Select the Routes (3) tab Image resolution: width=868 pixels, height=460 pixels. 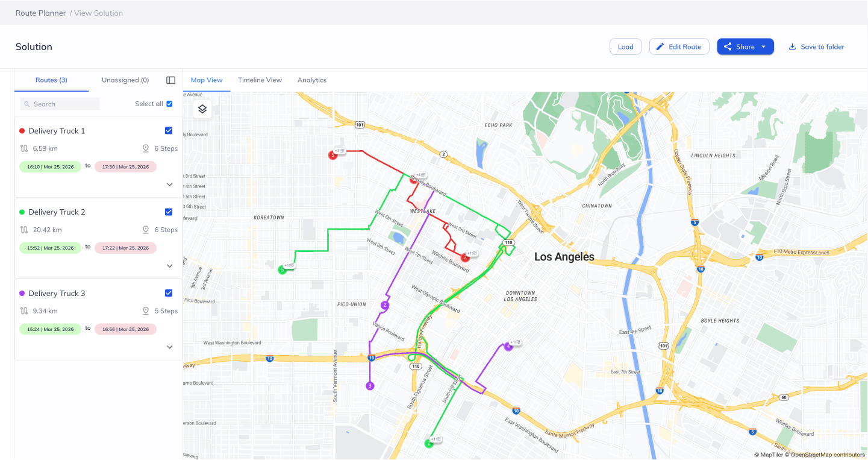click(51, 80)
